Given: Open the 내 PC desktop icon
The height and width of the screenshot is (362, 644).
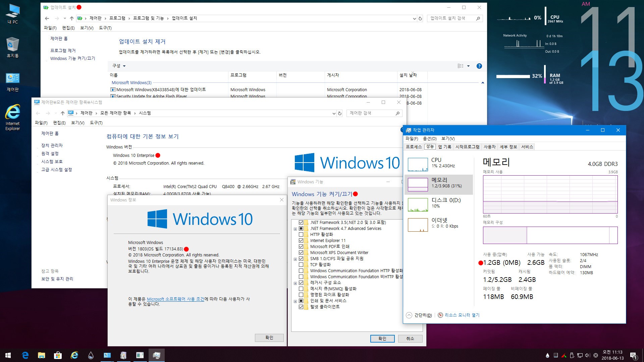Looking at the screenshot, I should coord(13,14).
